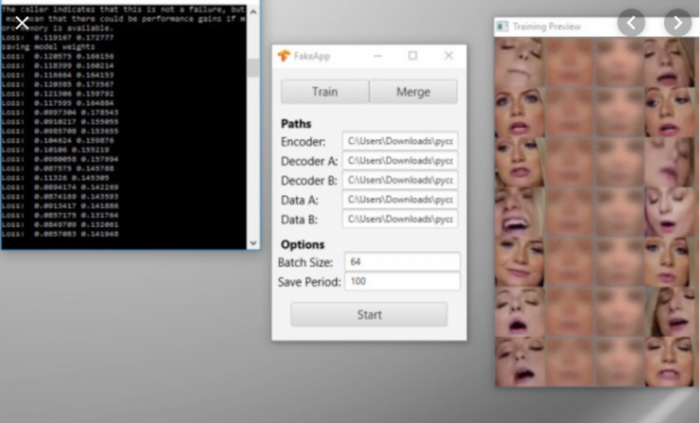Click the Training Preview window icon
Viewport: 700px width, 423px height.
(x=504, y=26)
